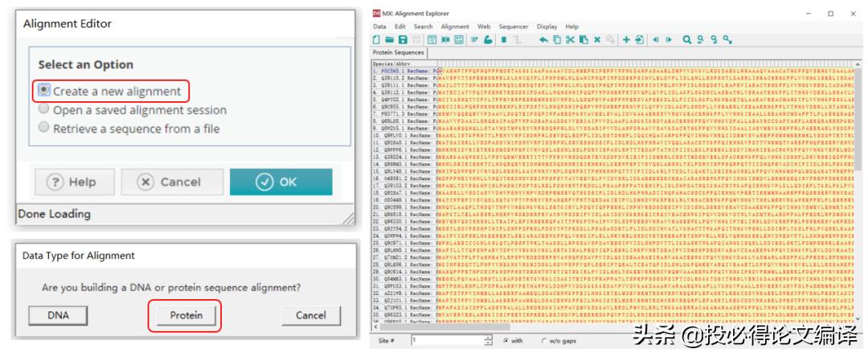Select Retrieve a sequence from a file
This screenshot has height=357, width=868.
coord(43,128)
